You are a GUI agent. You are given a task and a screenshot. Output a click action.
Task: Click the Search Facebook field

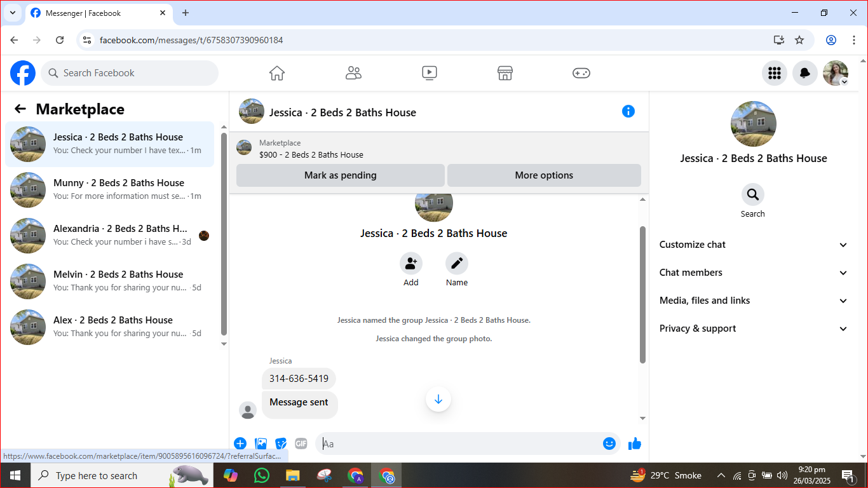[x=130, y=73]
